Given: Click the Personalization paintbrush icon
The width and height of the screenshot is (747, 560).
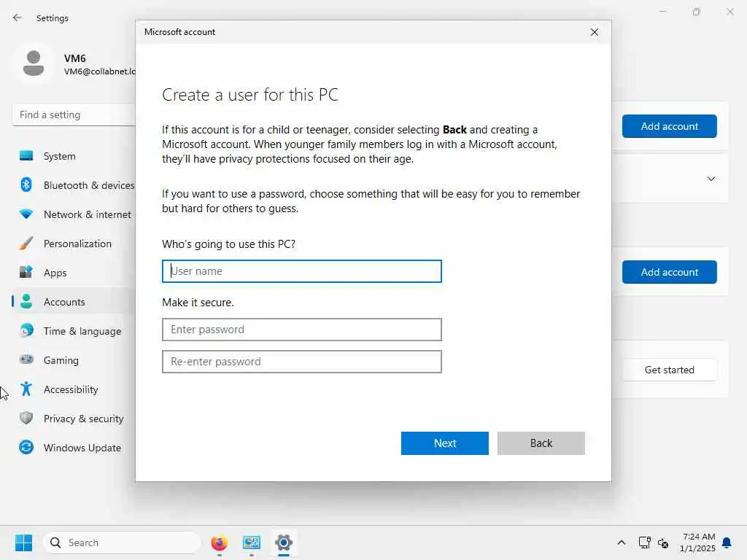Looking at the screenshot, I should (26, 244).
